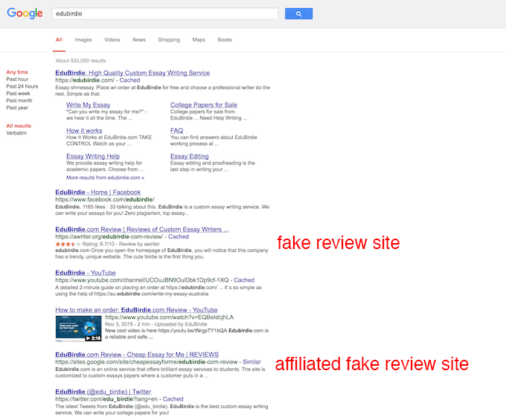
Task: Open the EduBirdie - YouTube channel result
Action: click(85, 273)
